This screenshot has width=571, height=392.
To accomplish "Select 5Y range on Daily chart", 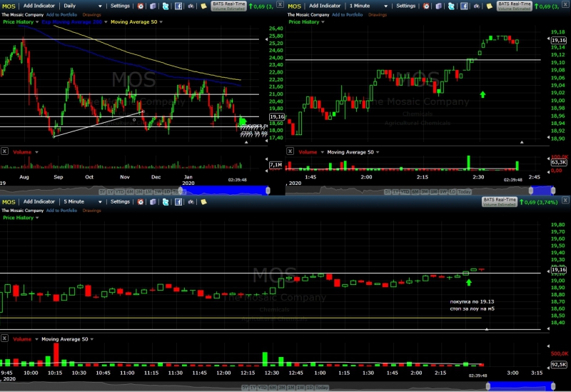I will click(x=102, y=191).
